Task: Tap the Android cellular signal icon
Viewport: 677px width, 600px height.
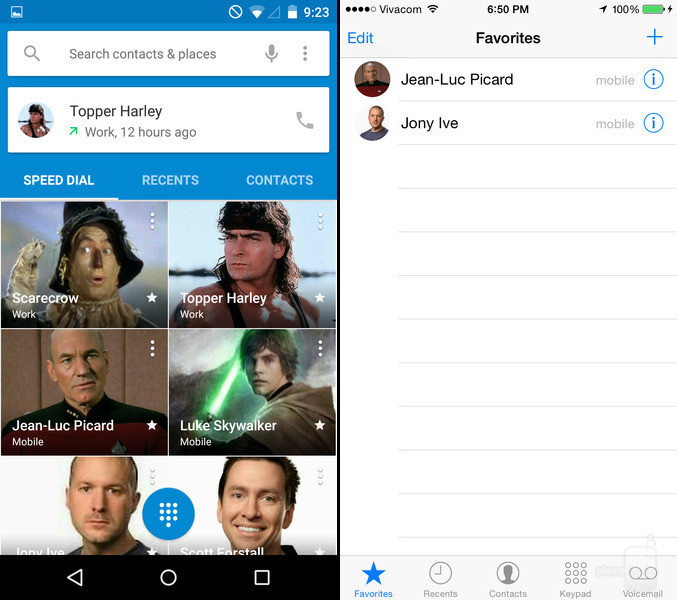Action: [274, 12]
